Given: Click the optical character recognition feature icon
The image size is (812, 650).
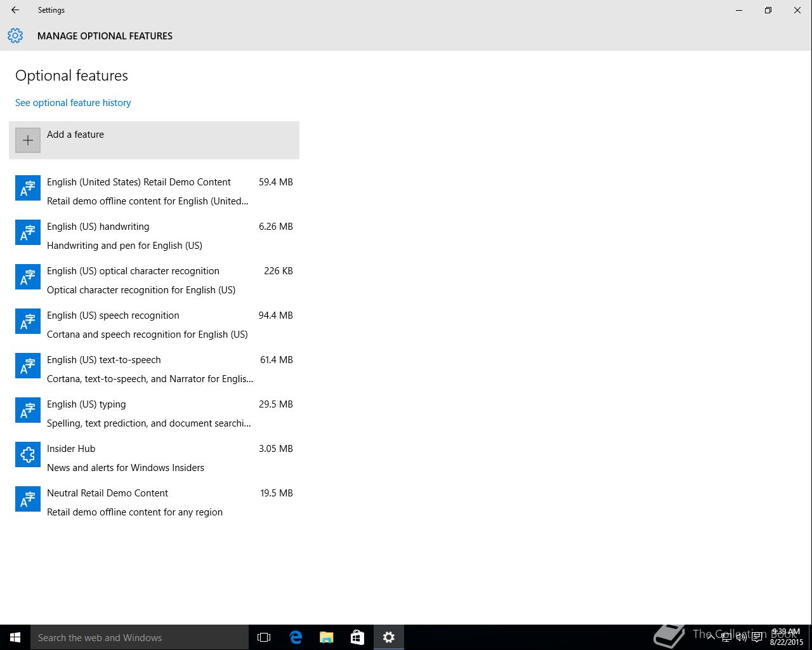Looking at the screenshot, I should (28, 277).
